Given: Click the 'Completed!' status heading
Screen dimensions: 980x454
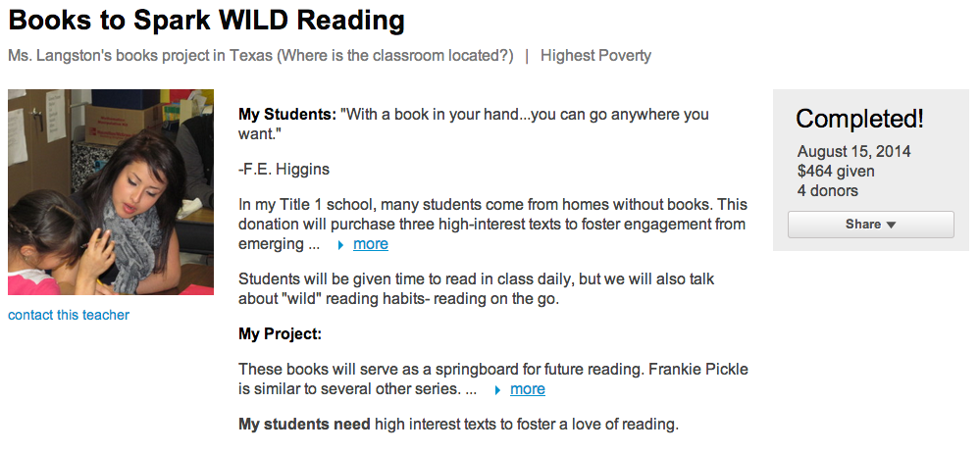Looking at the screenshot, I should click(859, 120).
